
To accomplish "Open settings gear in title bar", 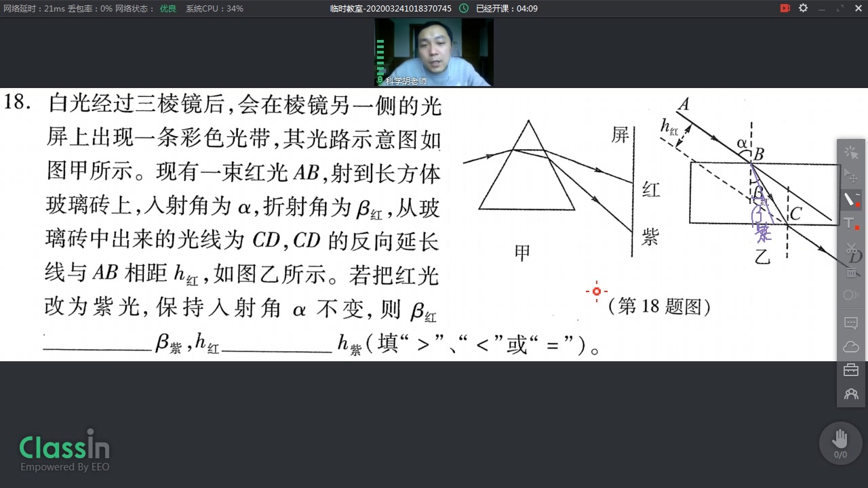I will coord(804,8).
